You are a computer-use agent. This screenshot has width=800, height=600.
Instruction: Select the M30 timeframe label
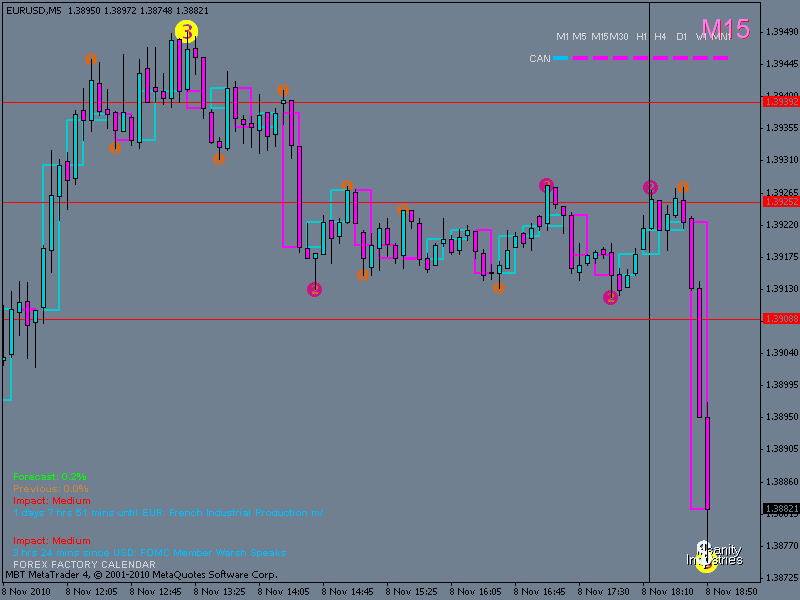pos(619,37)
